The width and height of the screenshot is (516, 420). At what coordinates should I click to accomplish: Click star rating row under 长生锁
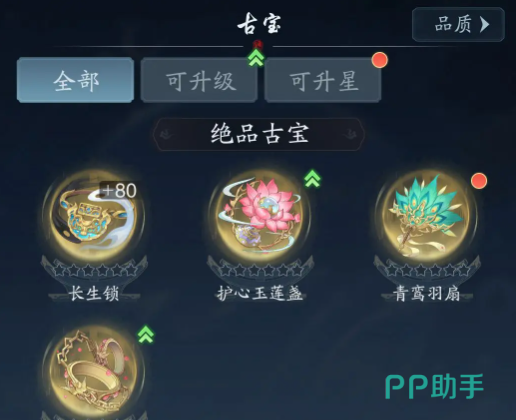[95, 270]
